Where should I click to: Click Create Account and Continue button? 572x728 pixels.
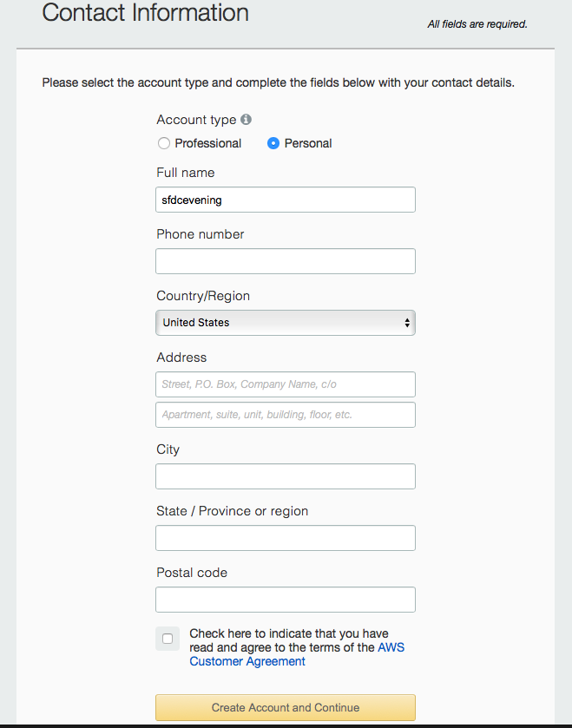coord(286,707)
